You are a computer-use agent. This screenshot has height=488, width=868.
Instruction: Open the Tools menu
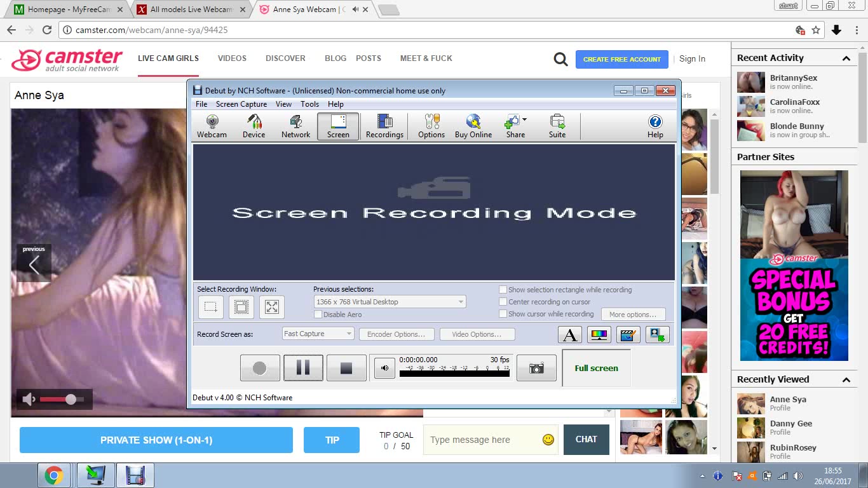click(x=309, y=104)
